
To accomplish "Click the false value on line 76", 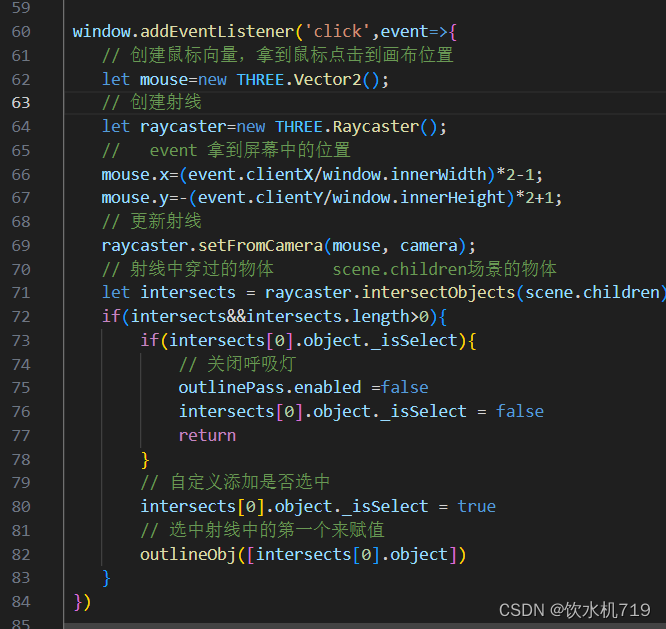I will click(x=520, y=412).
